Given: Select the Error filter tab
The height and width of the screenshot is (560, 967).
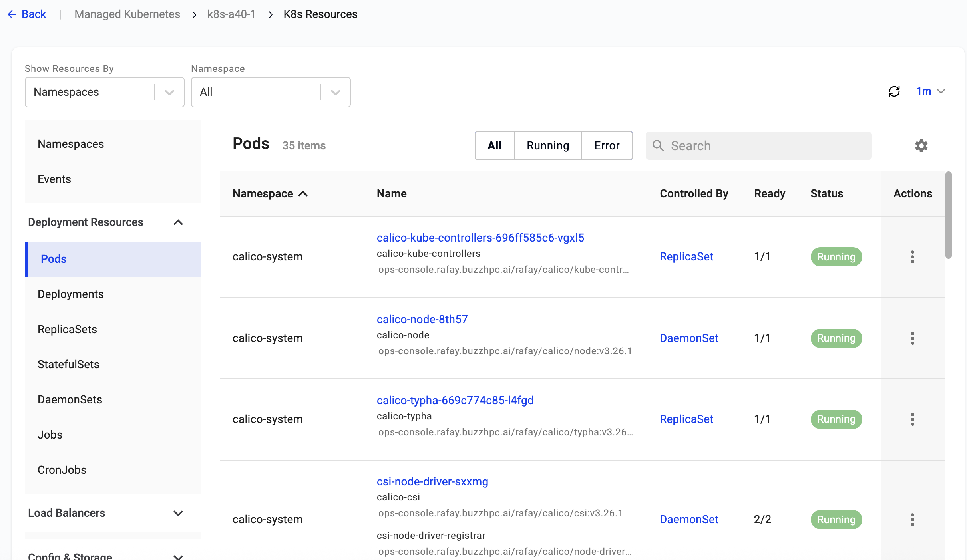Looking at the screenshot, I should [607, 145].
